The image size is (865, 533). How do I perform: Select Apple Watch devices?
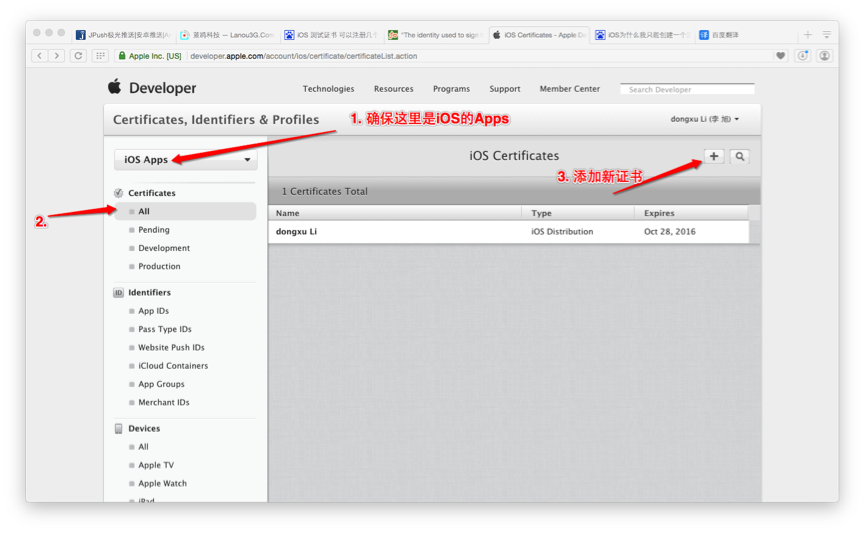(x=162, y=483)
